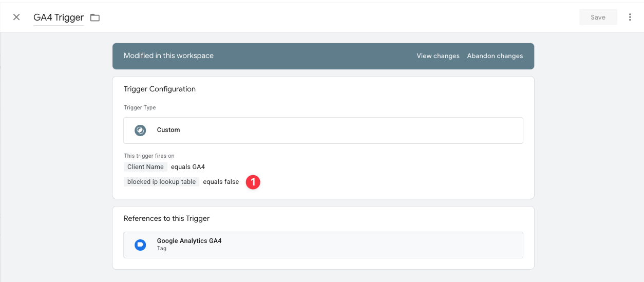Click the folder icon beside trigger name
644x282 pixels.
pyautogui.click(x=95, y=17)
